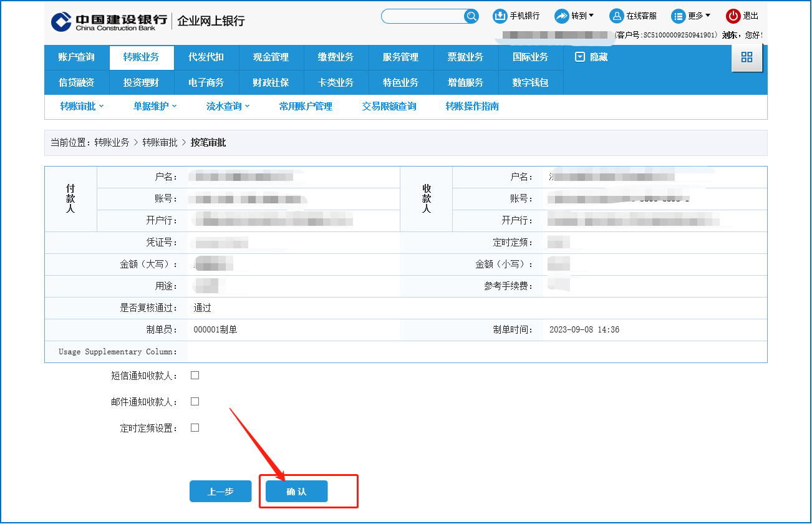
Task: Click the search input field at top
Action: point(423,16)
